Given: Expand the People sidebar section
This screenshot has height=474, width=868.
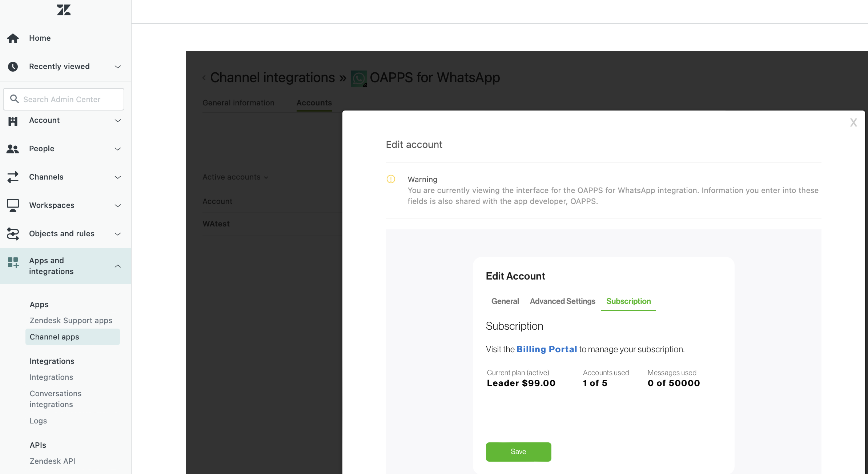Looking at the screenshot, I should coord(117,149).
